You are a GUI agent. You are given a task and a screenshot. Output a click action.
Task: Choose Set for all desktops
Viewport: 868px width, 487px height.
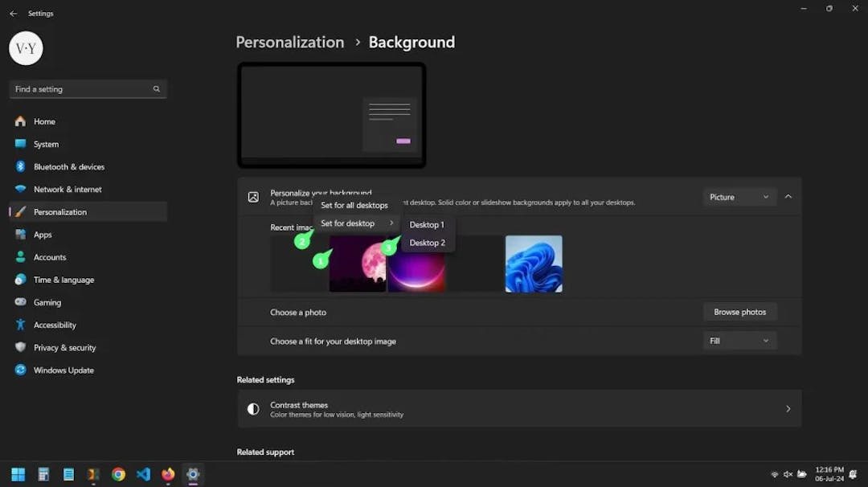pyautogui.click(x=354, y=205)
